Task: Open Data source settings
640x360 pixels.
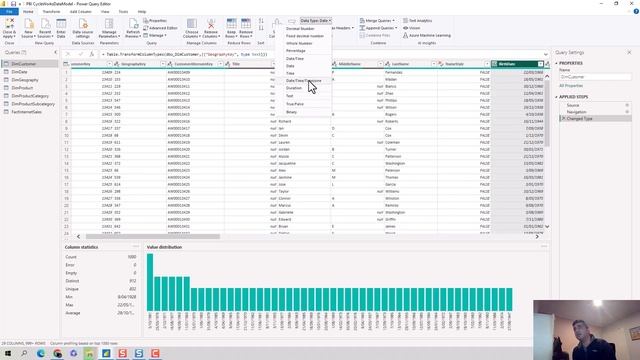Action: 83,29
